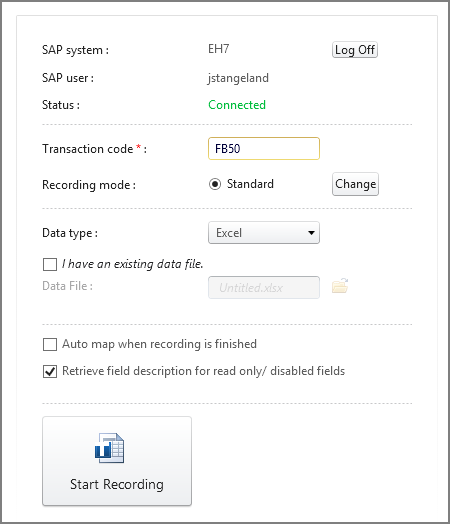Click the 'Transaction code' label
The height and width of the screenshot is (524, 450).
[88, 149]
